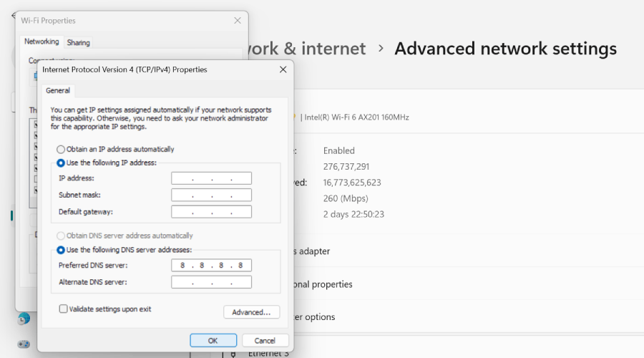Cancel the IPv4 Properties dialog
This screenshot has height=358, width=644.
(x=265, y=340)
